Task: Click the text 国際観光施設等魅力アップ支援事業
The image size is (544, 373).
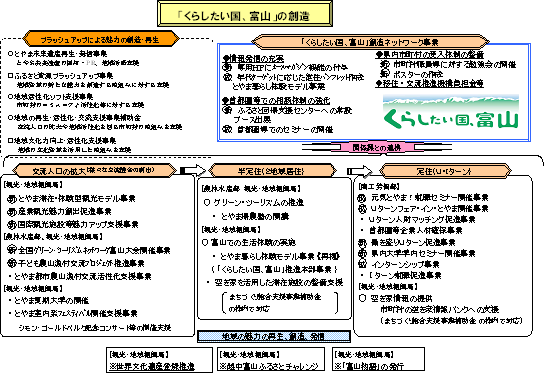Action: pos(78,224)
